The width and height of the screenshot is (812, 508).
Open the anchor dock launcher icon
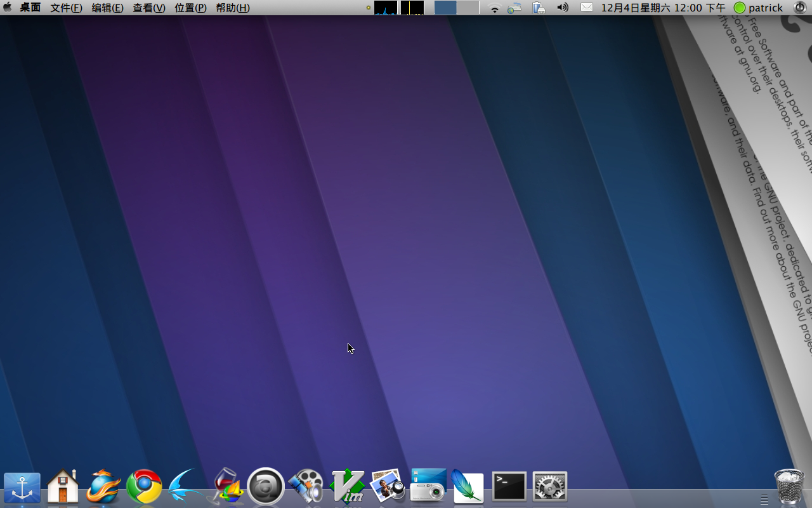coord(22,488)
